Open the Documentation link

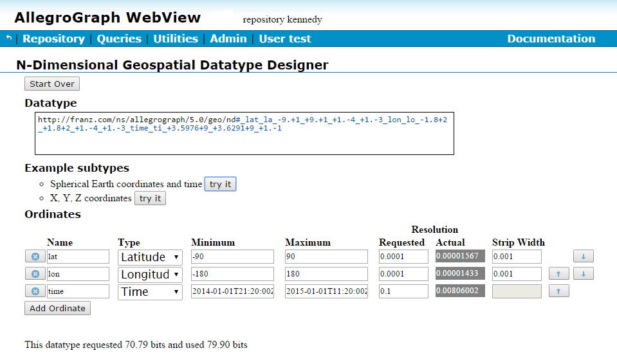pos(551,39)
